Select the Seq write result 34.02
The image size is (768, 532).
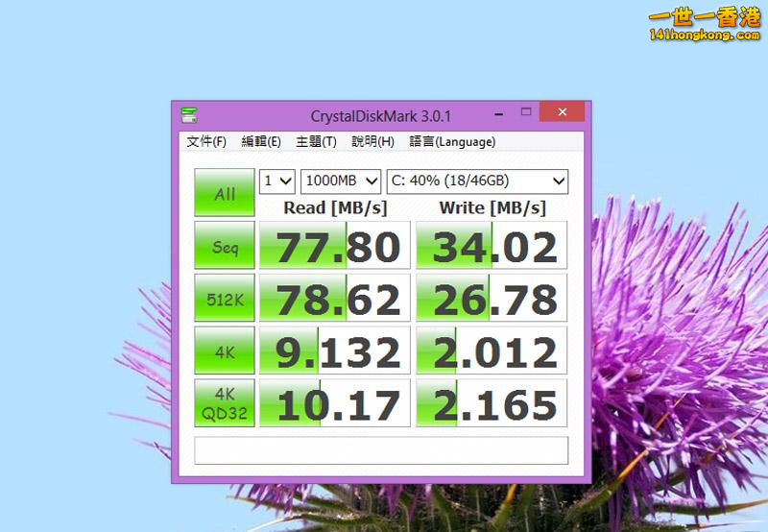coord(492,246)
